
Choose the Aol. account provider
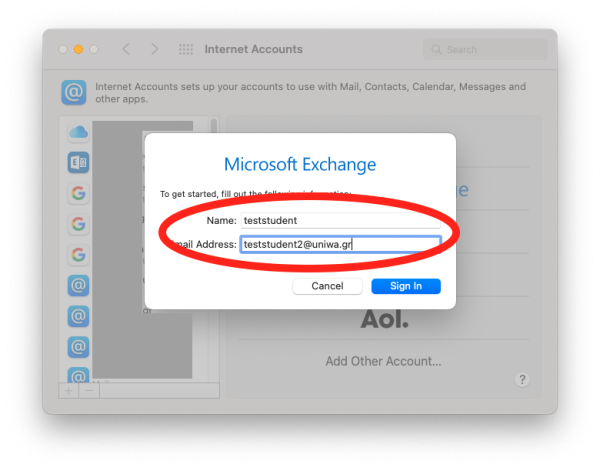click(x=384, y=319)
